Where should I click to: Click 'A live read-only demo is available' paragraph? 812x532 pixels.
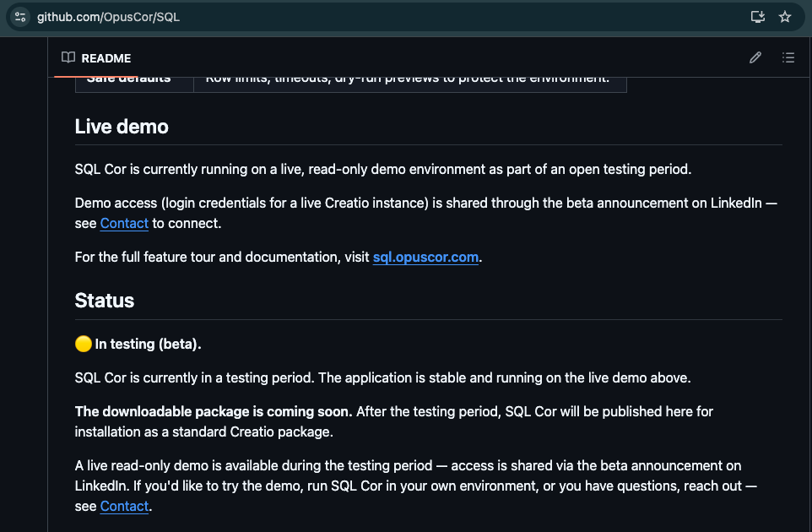click(x=416, y=486)
